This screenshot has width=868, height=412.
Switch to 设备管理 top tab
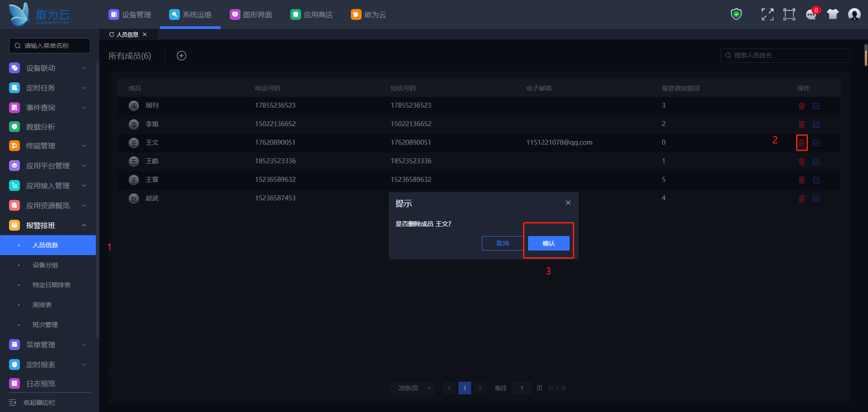point(130,14)
